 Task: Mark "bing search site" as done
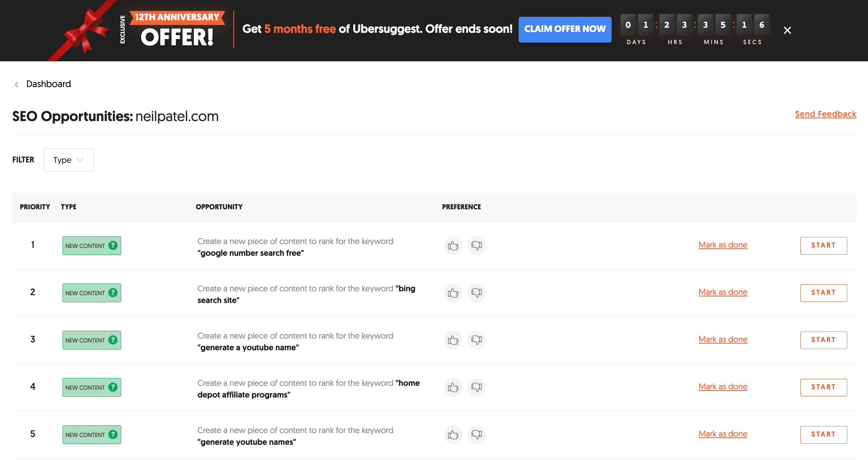(x=723, y=292)
